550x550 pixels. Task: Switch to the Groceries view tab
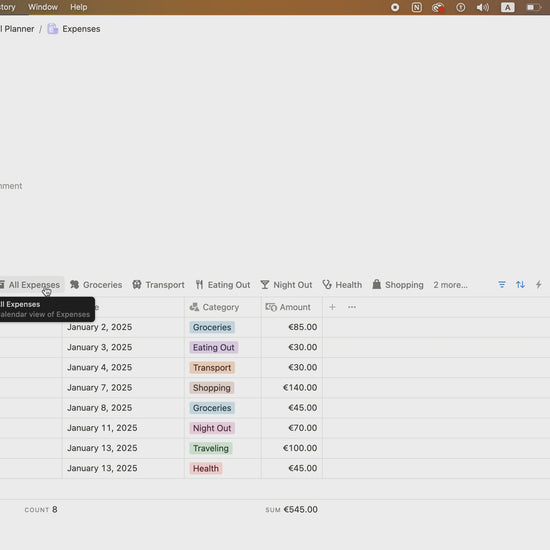pos(96,285)
